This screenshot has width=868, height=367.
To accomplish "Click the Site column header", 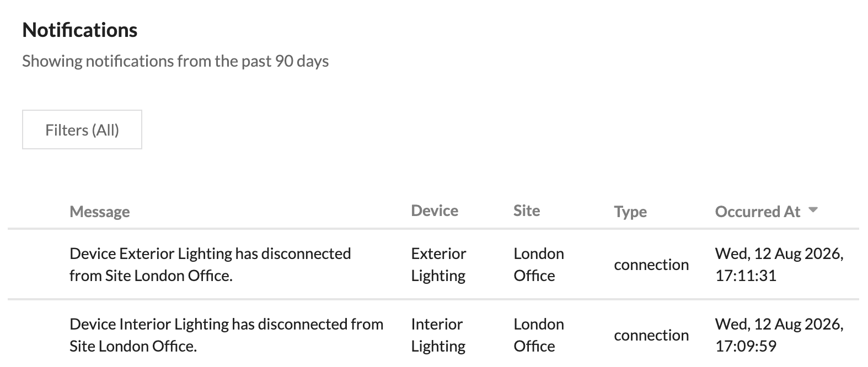I will pyautogui.click(x=527, y=211).
